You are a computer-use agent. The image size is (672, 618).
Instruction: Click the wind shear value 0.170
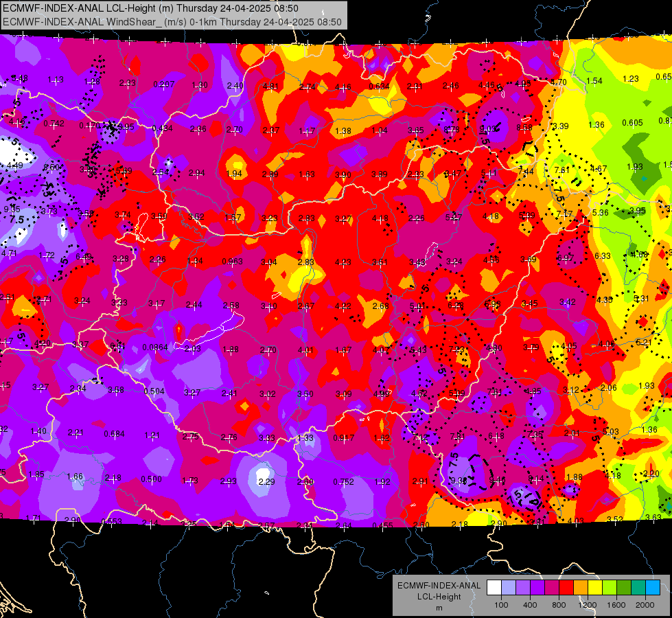[89, 126]
